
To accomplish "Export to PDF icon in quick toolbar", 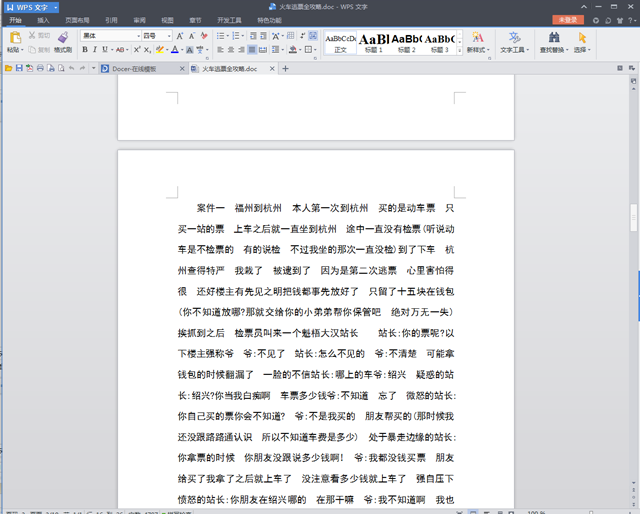I will [x=29, y=68].
